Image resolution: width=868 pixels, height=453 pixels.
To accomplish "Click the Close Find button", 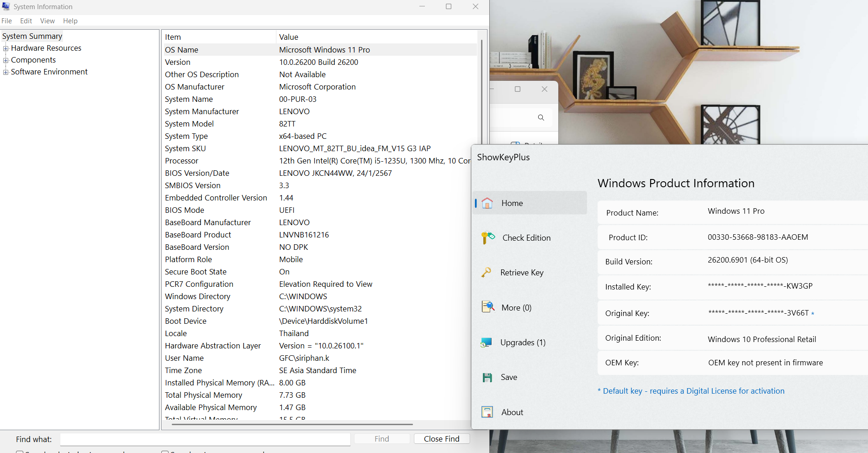I will (x=441, y=439).
